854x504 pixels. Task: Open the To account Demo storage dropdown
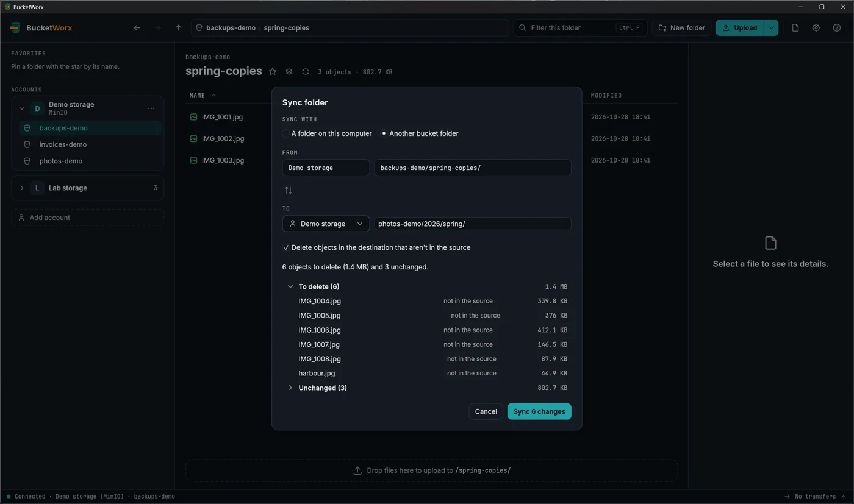(326, 224)
